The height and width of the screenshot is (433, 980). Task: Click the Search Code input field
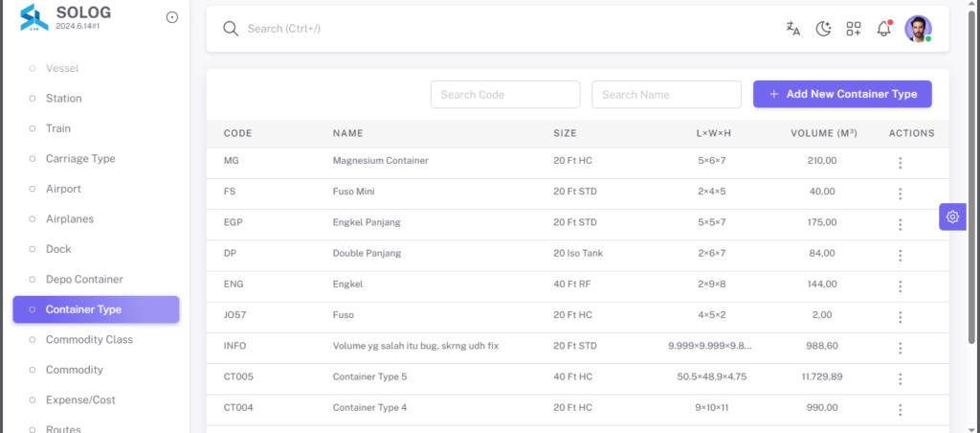coord(505,95)
